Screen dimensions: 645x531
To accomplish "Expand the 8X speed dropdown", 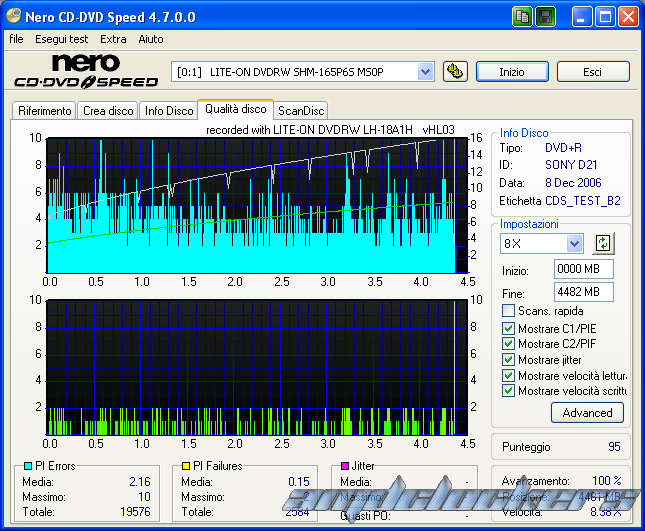I will click(x=574, y=244).
